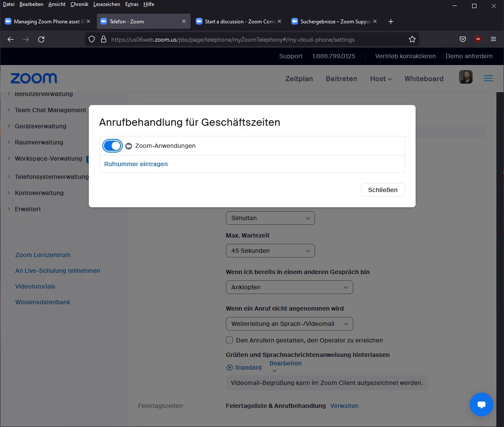Open Wissensdatenbank link

43,302
